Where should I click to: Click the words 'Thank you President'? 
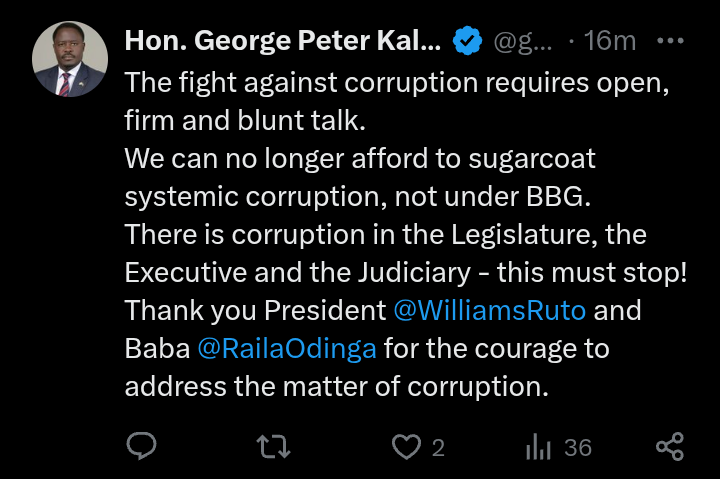[x=256, y=310]
